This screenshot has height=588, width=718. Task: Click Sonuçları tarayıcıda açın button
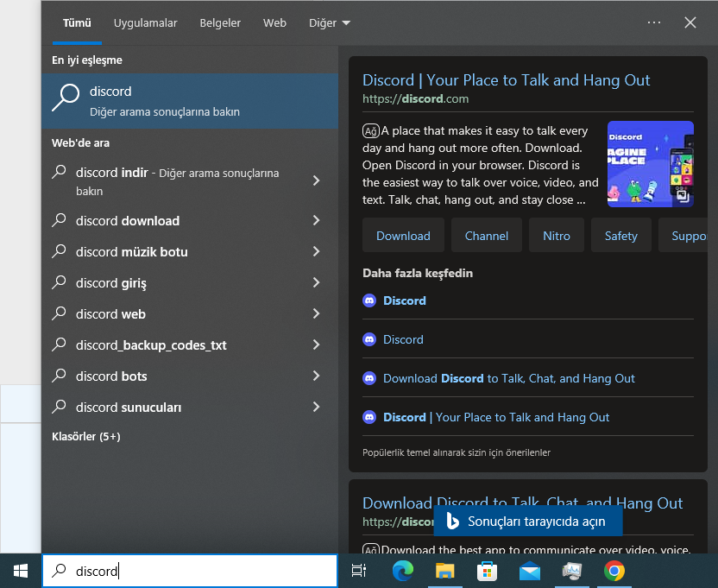(x=528, y=522)
